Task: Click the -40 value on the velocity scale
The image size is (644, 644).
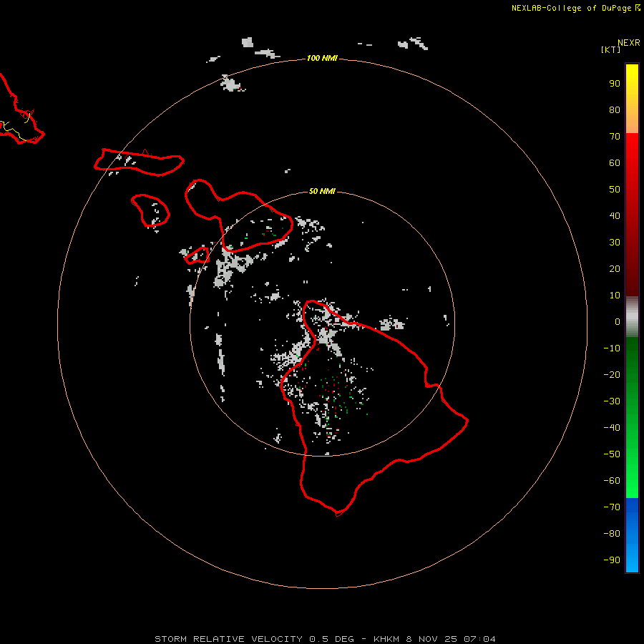Action: pos(612,428)
